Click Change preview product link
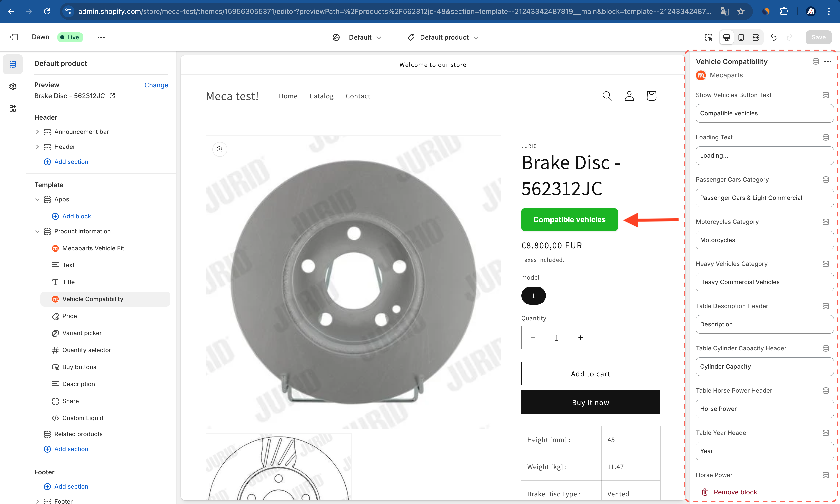The image size is (840, 504). coord(156,85)
